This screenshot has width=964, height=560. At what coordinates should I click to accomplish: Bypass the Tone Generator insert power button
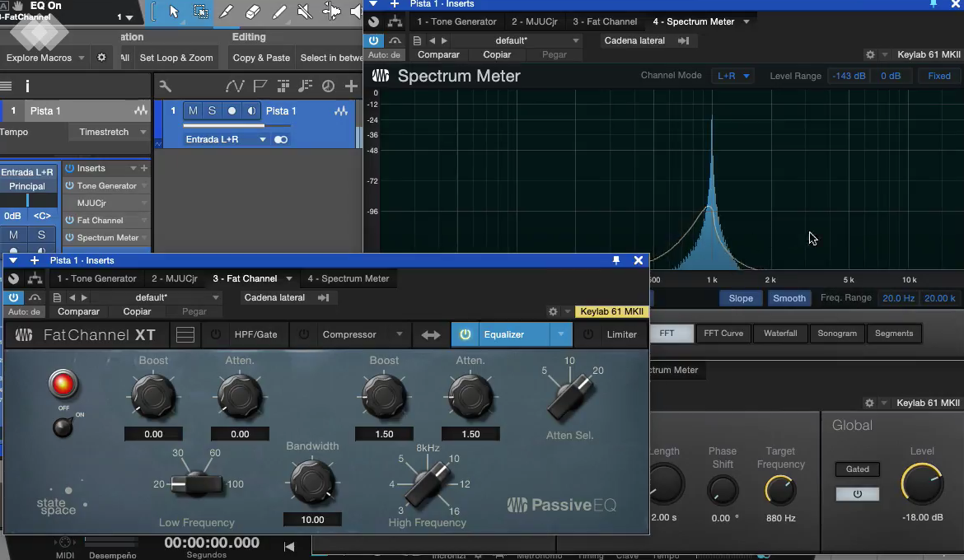69,185
